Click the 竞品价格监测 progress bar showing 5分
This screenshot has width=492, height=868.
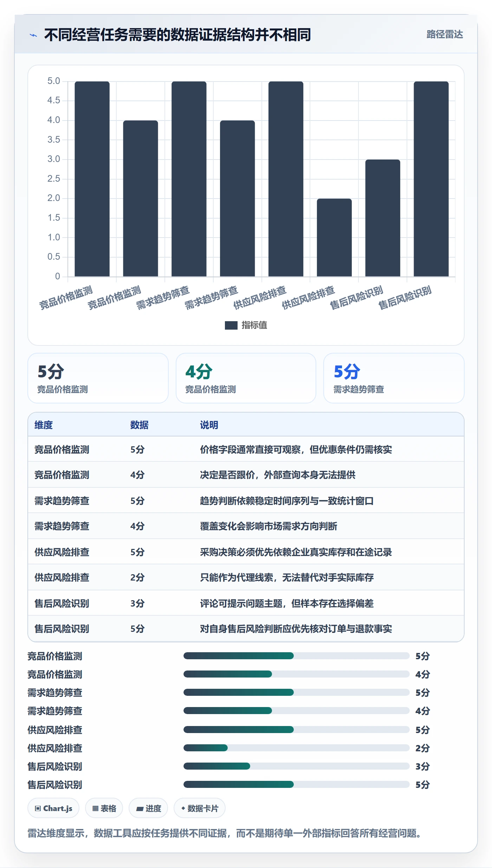coord(297,656)
